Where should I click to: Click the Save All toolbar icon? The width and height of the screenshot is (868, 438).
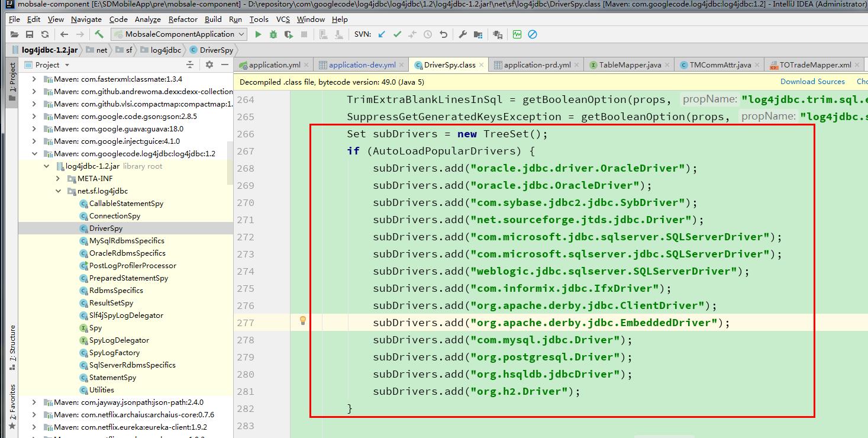(x=29, y=34)
